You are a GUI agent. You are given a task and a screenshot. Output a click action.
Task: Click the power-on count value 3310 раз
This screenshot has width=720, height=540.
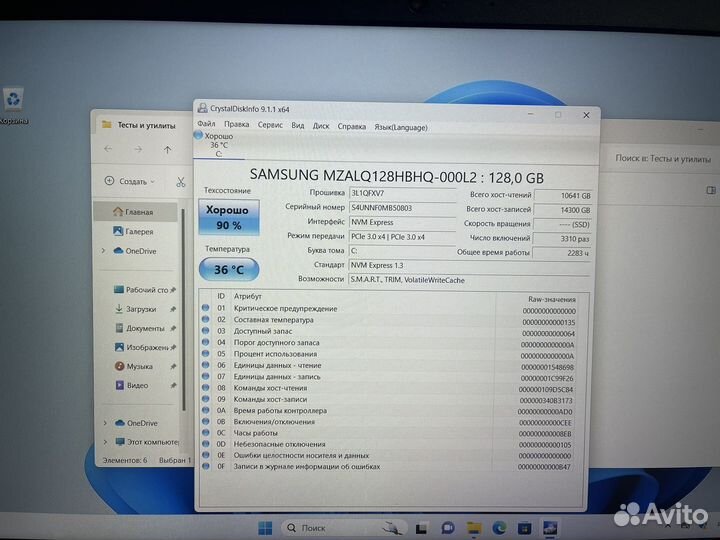(x=562, y=239)
